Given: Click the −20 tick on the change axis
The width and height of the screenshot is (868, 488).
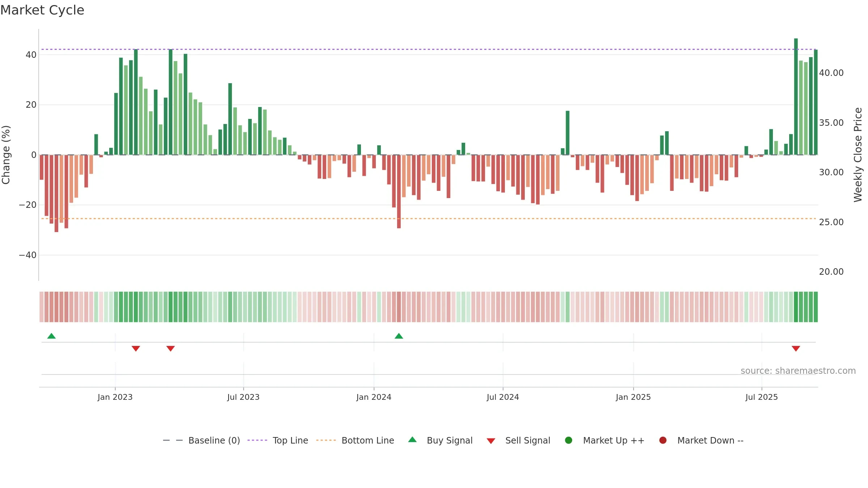Looking at the screenshot, I should coord(28,205).
